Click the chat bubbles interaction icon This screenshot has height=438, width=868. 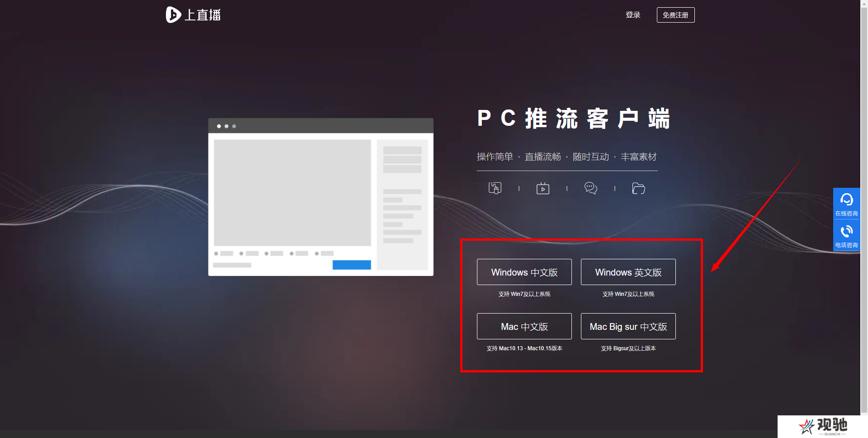coord(591,188)
